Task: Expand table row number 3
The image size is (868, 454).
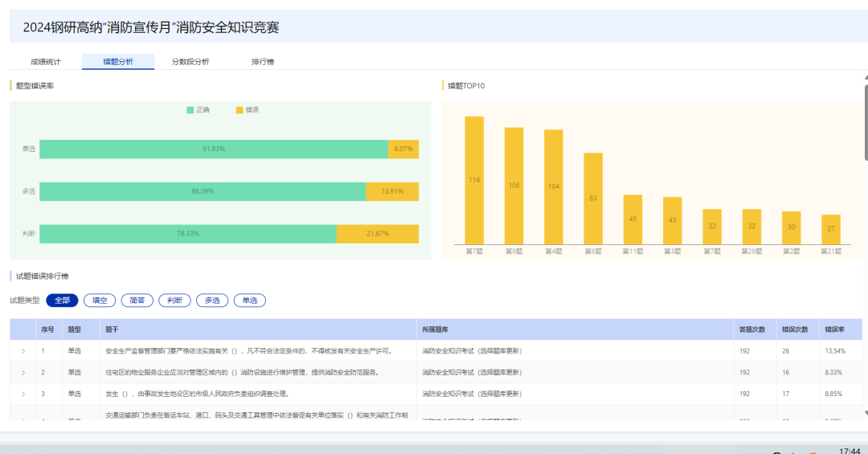Action: tap(23, 395)
